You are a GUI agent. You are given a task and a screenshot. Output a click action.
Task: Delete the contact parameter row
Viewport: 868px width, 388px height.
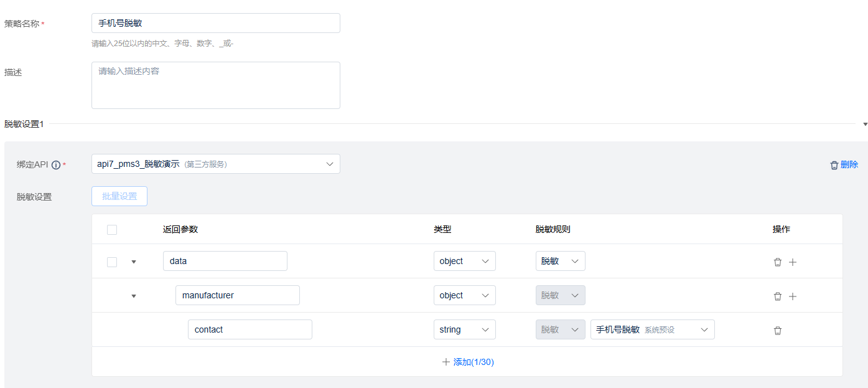pos(777,331)
